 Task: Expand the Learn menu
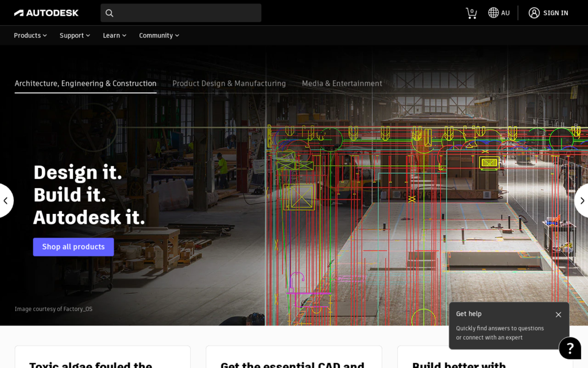pos(114,35)
